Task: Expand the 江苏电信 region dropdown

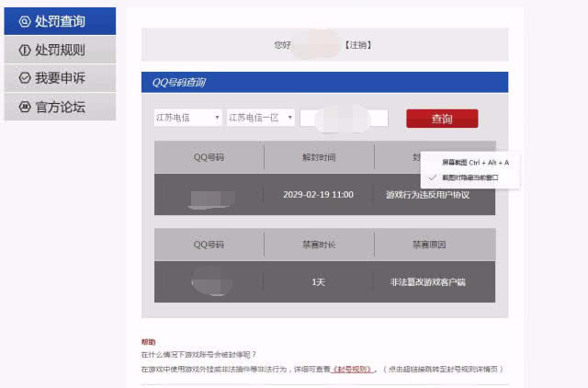Action: tap(187, 118)
